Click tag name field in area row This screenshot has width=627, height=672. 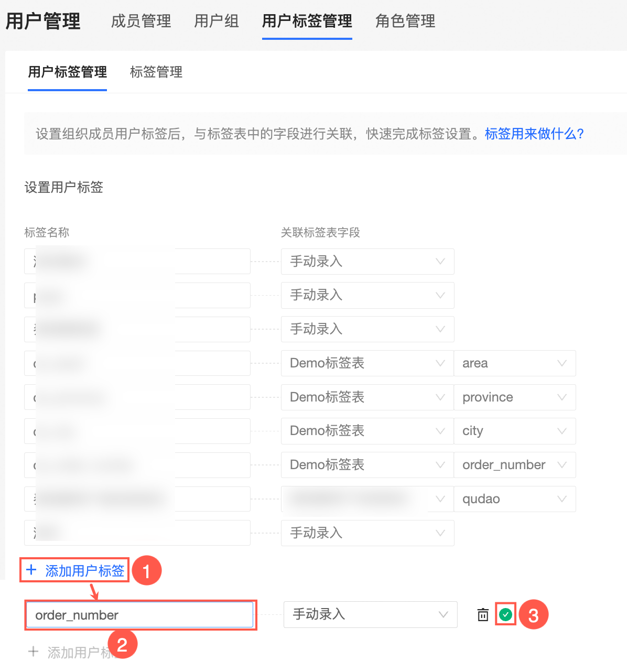tap(137, 363)
